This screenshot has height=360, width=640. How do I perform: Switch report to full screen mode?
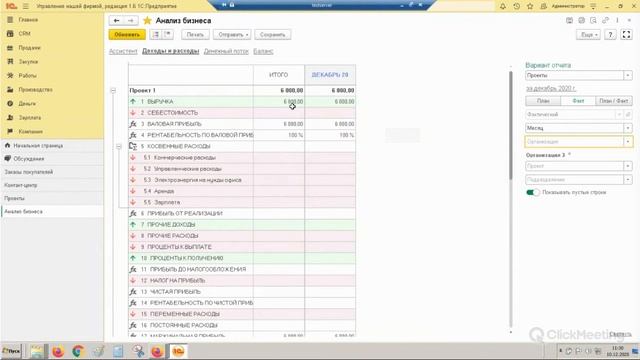pyautogui.click(x=626, y=35)
